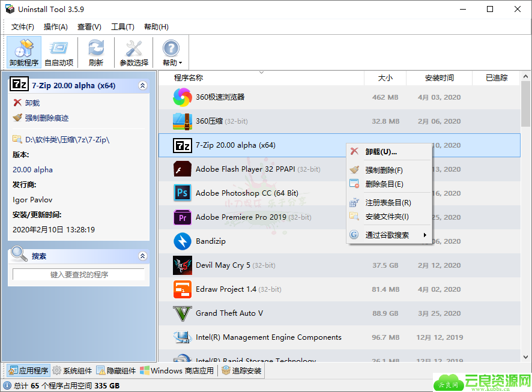Click the magnifier icon in the 搜索 panel
This screenshot has height=392, width=532.
(x=19, y=254)
